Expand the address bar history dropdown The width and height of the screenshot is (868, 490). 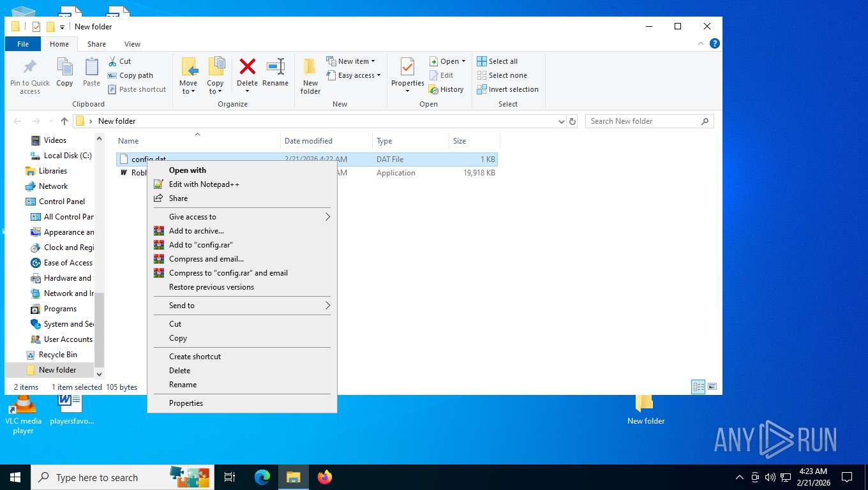[562, 121]
